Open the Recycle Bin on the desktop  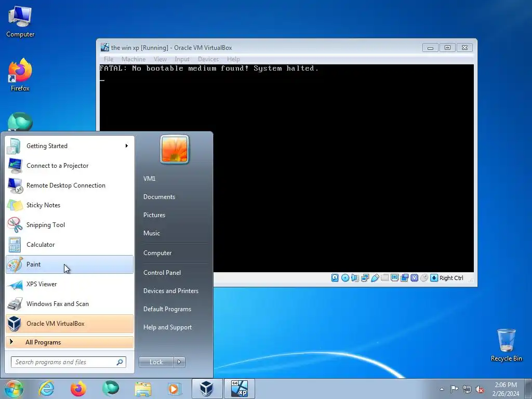coord(507,345)
